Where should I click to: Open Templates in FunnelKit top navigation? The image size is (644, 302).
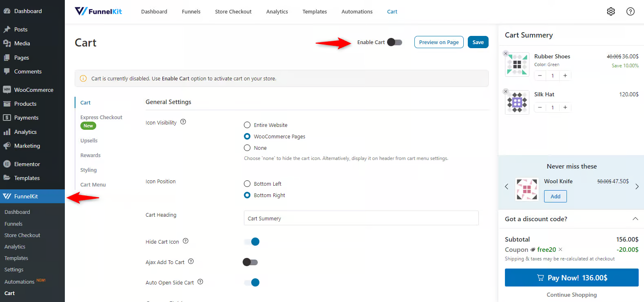coord(314,11)
